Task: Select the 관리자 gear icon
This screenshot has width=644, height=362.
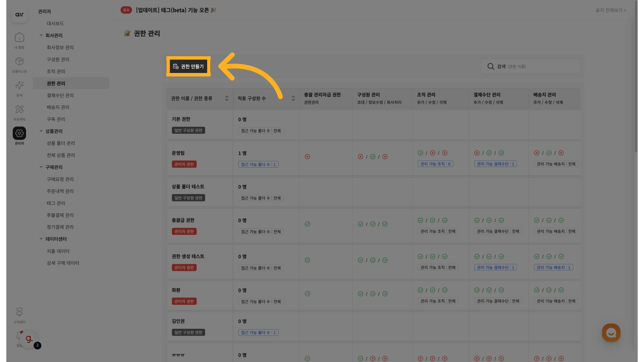Action: pyautogui.click(x=19, y=133)
